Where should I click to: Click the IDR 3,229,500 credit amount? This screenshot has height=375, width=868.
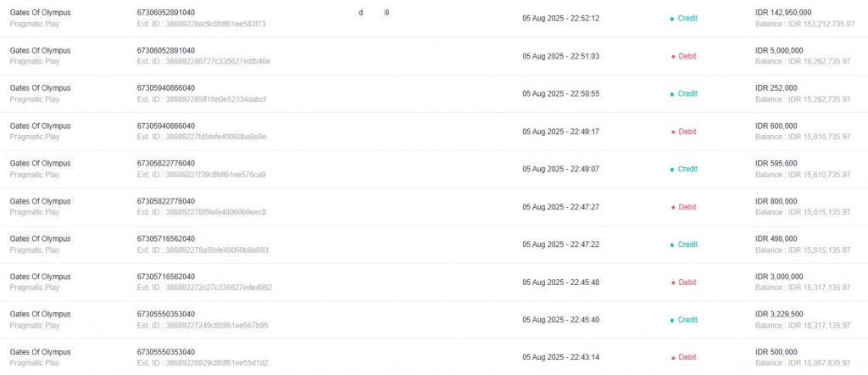tap(780, 314)
